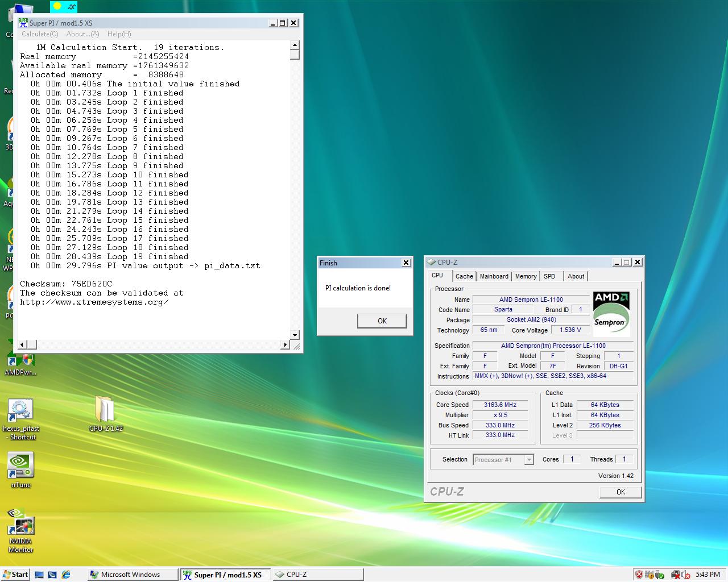Click the Loop 19 finished line
Viewport: 728px width, 582px height.
pyautogui.click(x=109, y=256)
